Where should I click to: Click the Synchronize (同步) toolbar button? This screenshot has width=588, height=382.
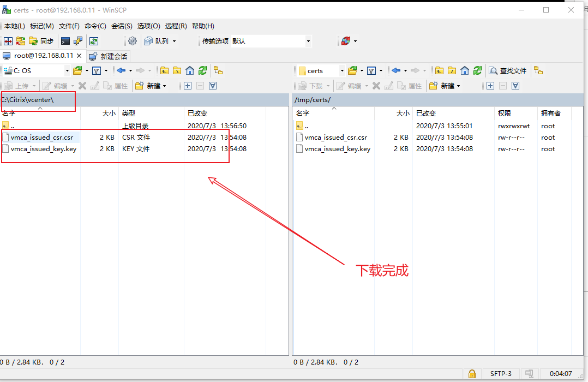point(41,41)
